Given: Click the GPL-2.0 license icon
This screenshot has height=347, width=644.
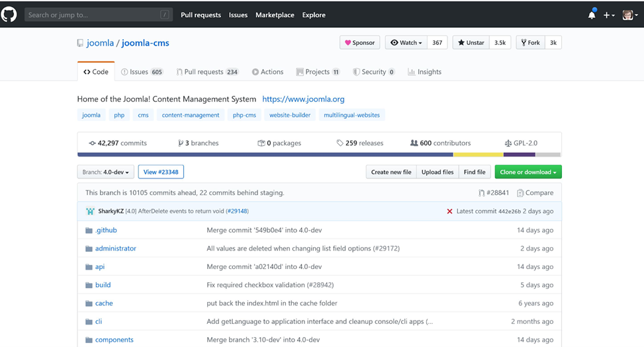Looking at the screenshot, I should pyautogui.click(x=508, y=143).
